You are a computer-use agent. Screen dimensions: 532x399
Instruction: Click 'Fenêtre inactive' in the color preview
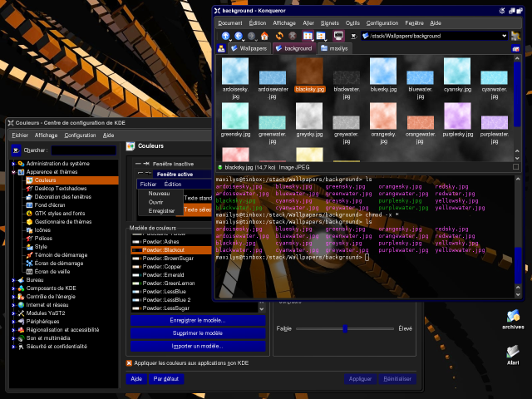point(173,165)
